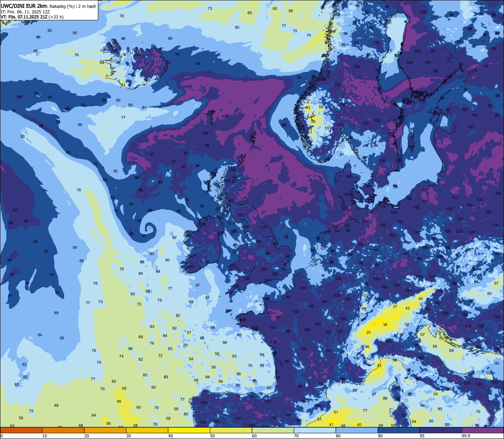
Task: Click the humidity value "37" in the yellow Alpine band
Action: pos(395,306)
